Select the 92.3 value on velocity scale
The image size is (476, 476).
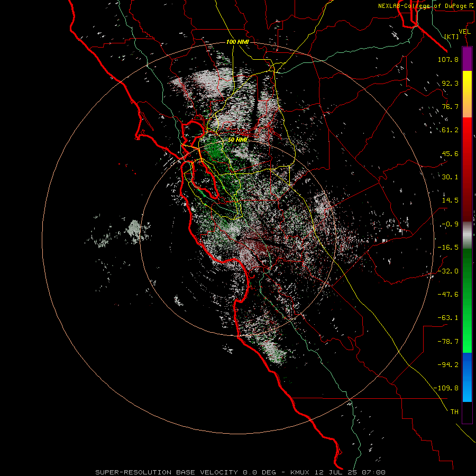point(450,83)
